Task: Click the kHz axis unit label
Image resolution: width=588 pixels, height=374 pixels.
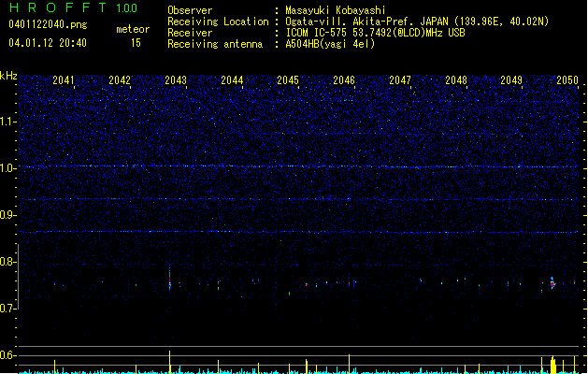Action: 8,76
